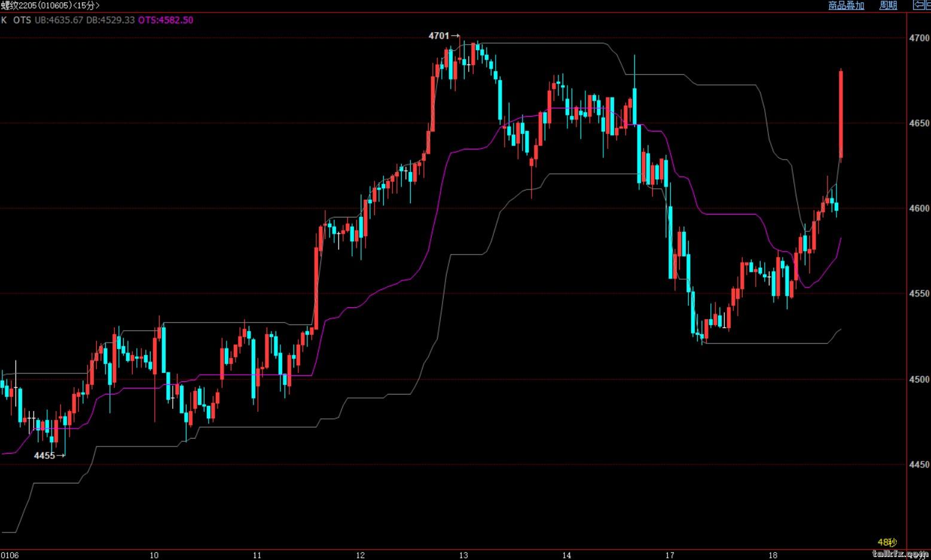Click the 4550 price axis label

919,293
